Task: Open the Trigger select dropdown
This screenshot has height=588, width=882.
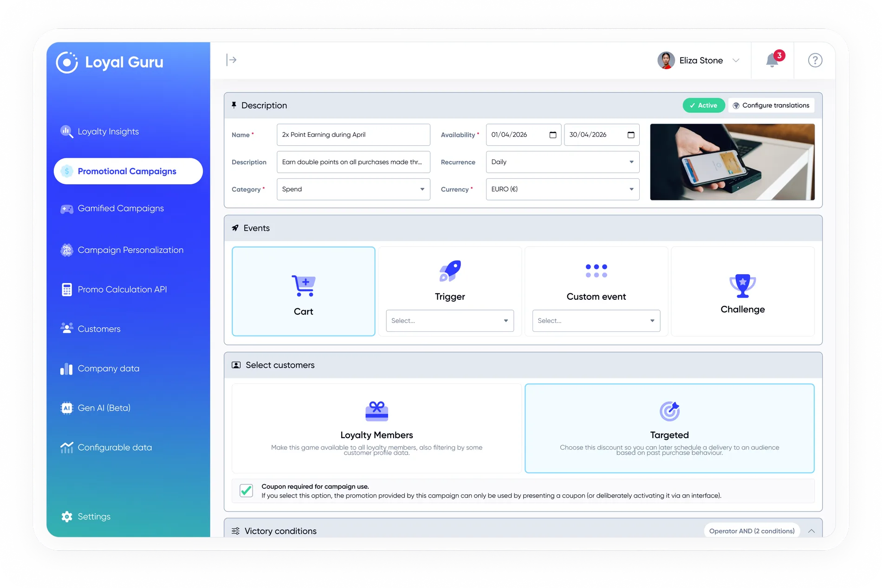Action: tap(449, 321)
